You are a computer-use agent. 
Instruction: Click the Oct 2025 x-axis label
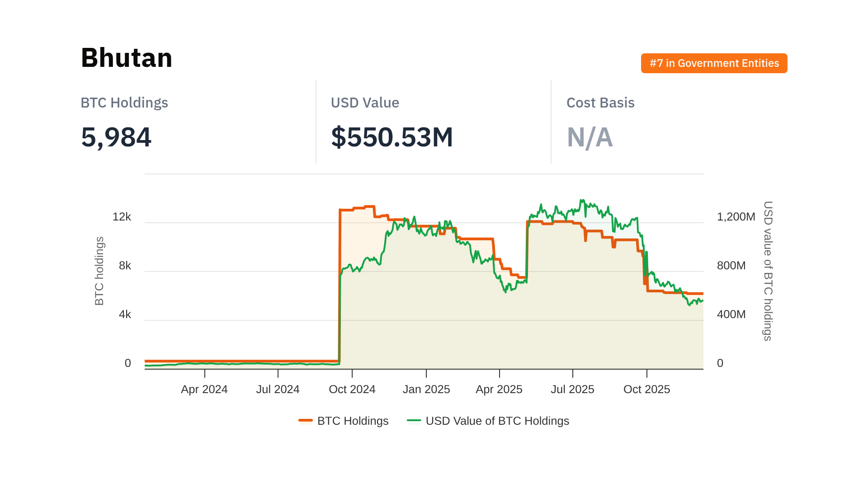(x=646, y=389)
